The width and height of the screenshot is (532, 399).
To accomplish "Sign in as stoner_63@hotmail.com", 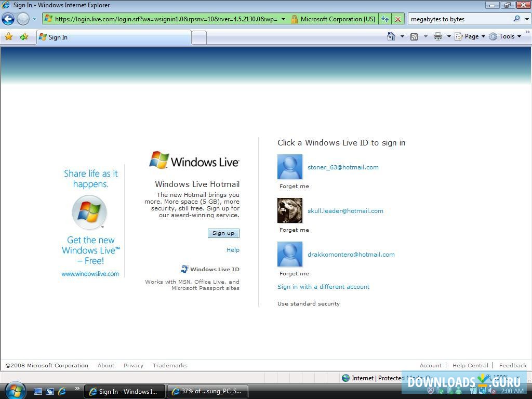I will 343,167.
